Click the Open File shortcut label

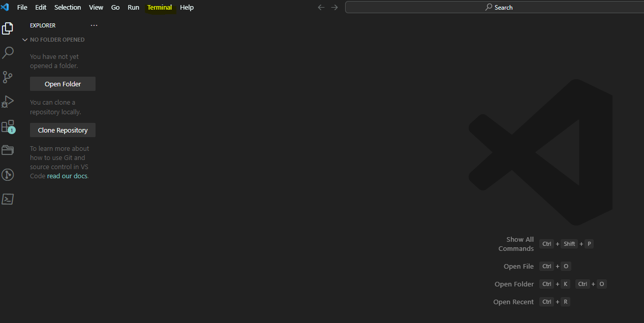coord(519,266)
